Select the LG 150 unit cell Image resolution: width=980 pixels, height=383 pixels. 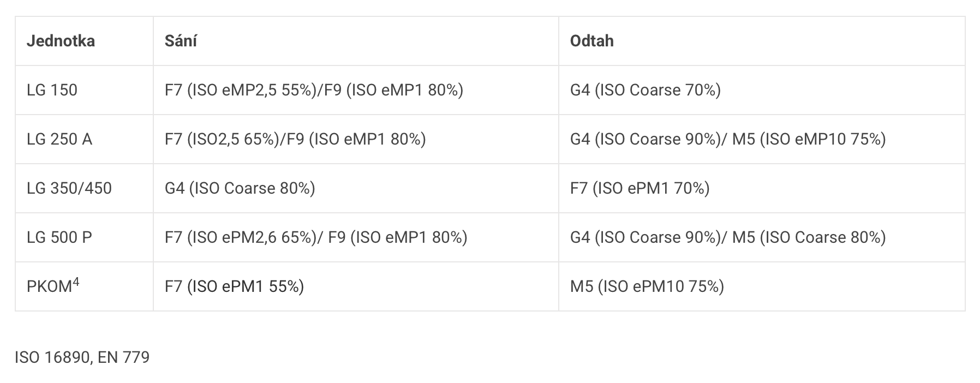pyautogui.click(x=52, y=90)
